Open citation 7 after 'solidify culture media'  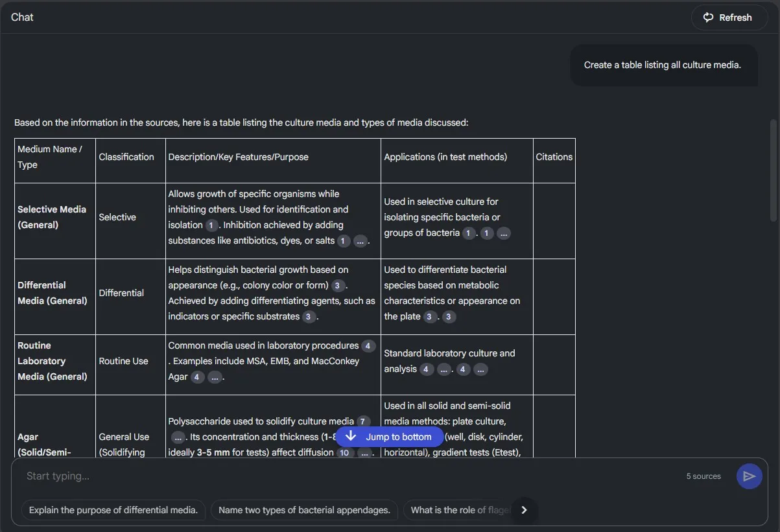(x=364, y=422)
